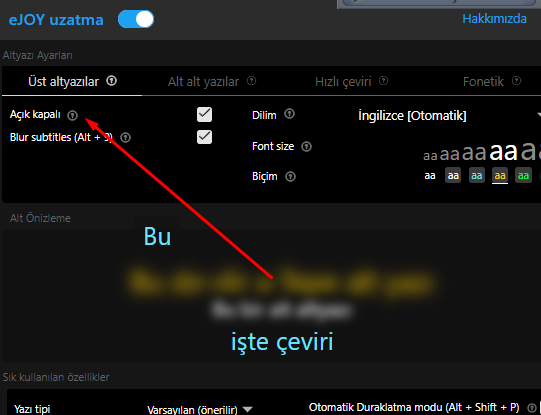Choose the bold white 'aa' font size
This screenshot has width=541, height=415.
point(503,151)
